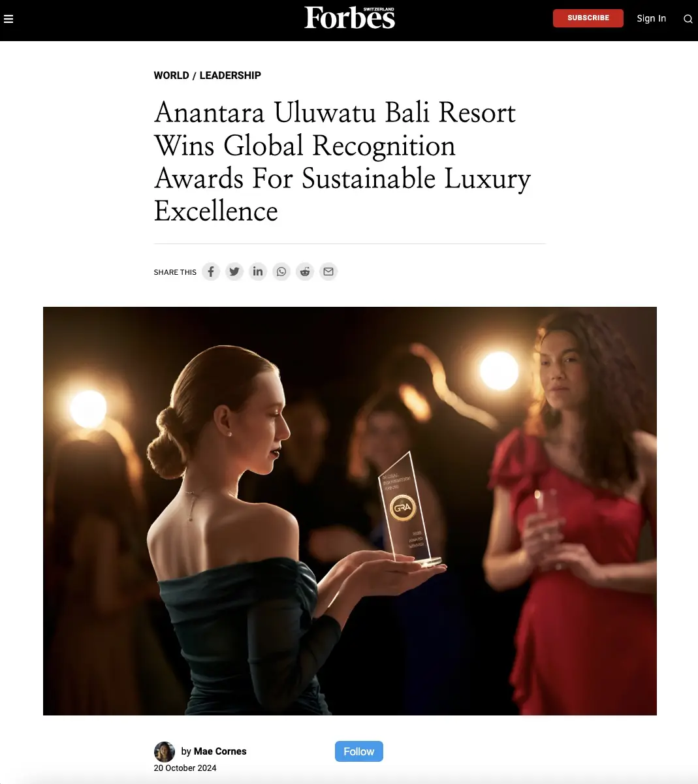
Task: Share article via LinkedIn icon
Action: 258,272
